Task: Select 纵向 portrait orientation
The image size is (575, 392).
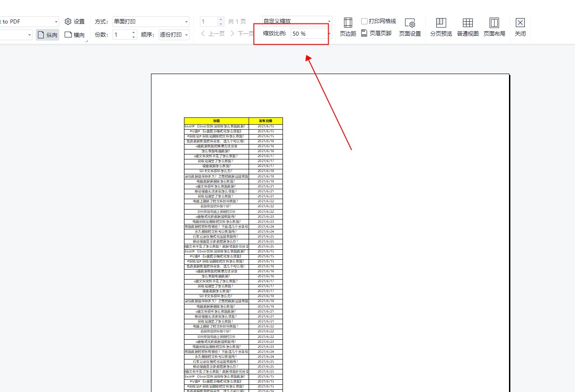Action: tap(47, 35)
